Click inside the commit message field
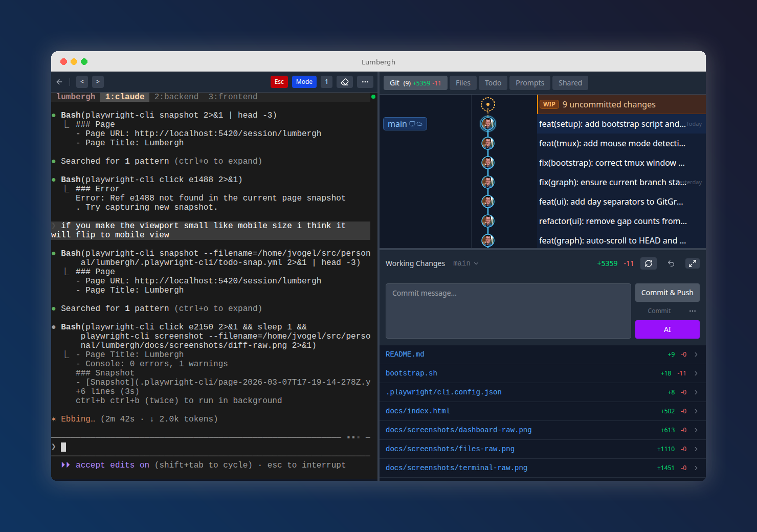 tap(507, 311)
